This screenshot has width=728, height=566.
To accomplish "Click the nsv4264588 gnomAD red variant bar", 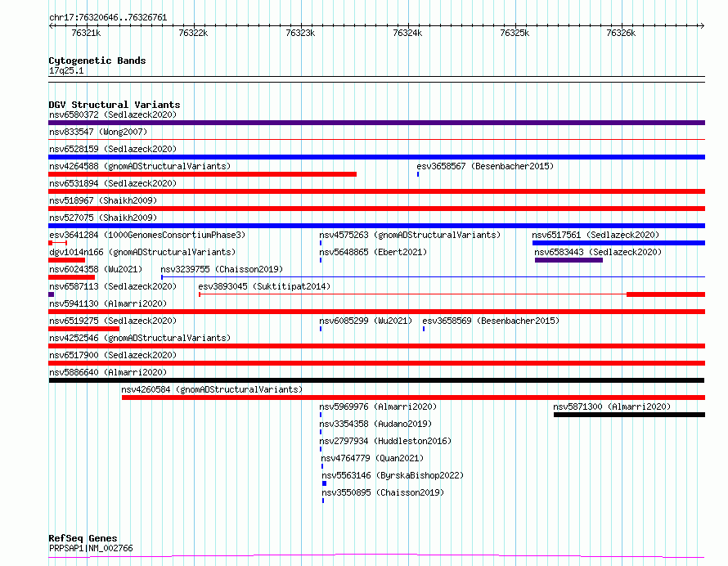I will tap(202, 174).
